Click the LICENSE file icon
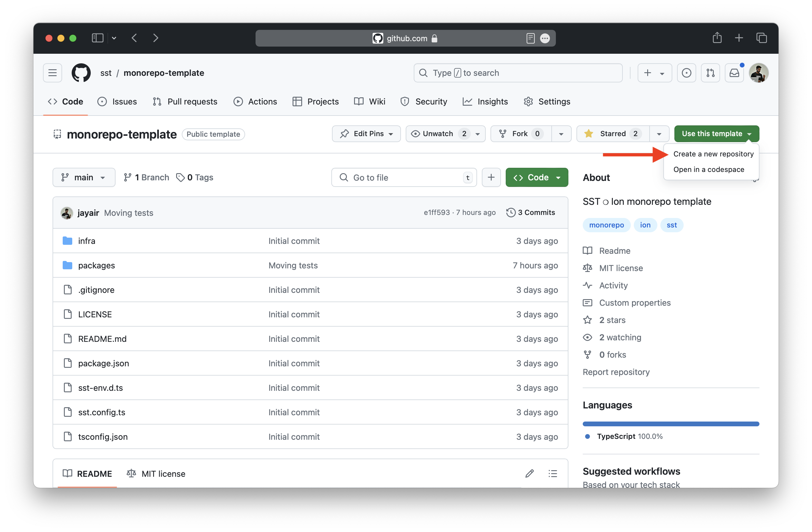The height and width of the screenshot is (532, 812). 67,314
